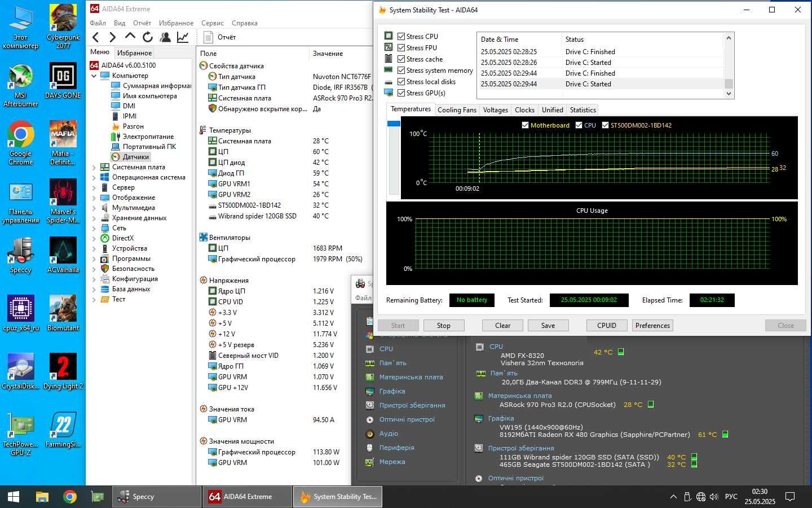Viewport: 812px width, 508px height.
Task: Open Windows Start menu
Action: click(14, 497)
